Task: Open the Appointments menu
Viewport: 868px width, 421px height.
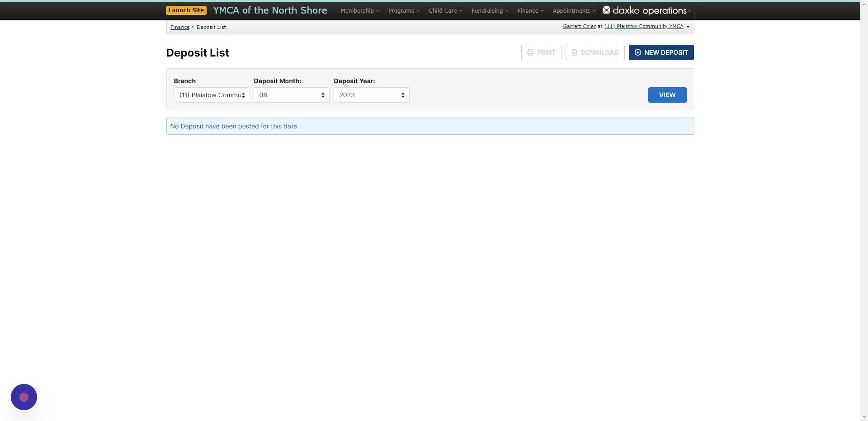Action: point(572,10)
